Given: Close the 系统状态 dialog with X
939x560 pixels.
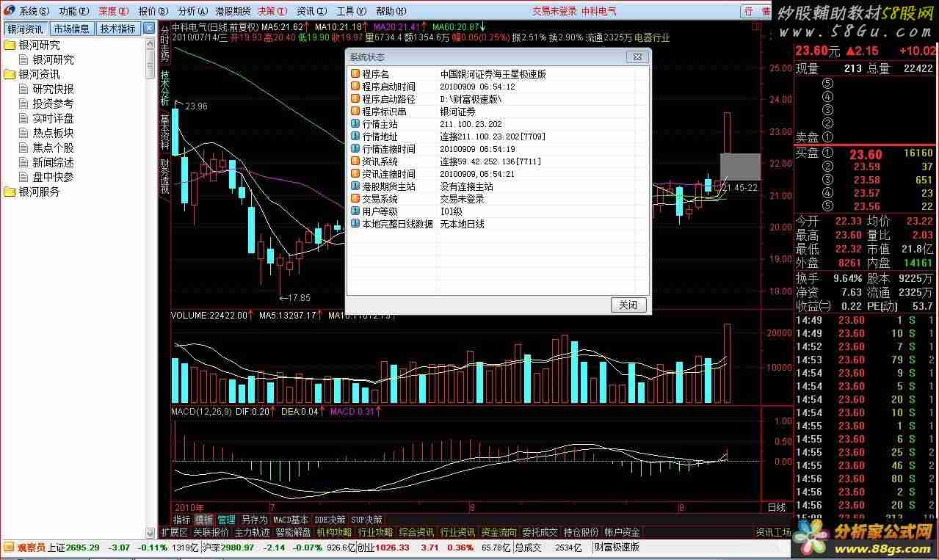Looking at the screenshot, I should (x=636, y=57).
